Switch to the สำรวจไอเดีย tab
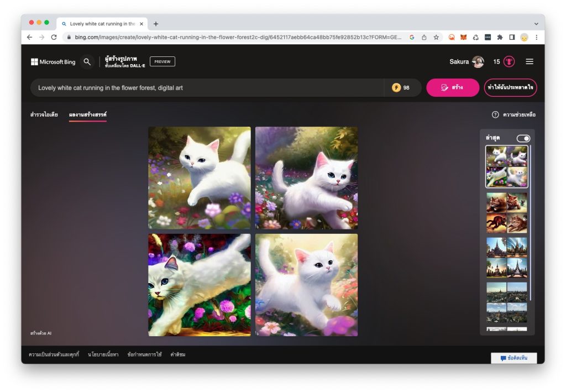Viewport: 566px width, 392px height. pyautogui.click(x=45, y=115)
